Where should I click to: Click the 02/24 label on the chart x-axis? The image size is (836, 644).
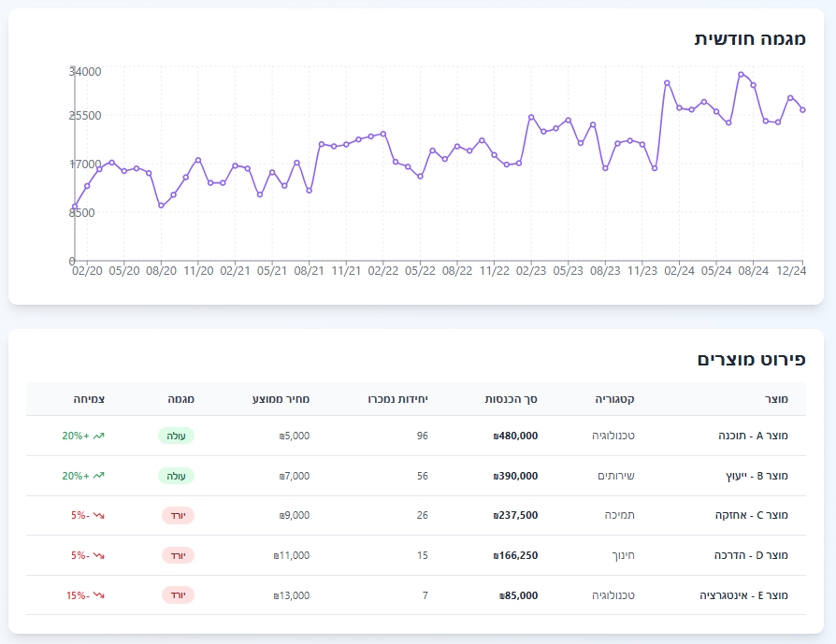680,271
